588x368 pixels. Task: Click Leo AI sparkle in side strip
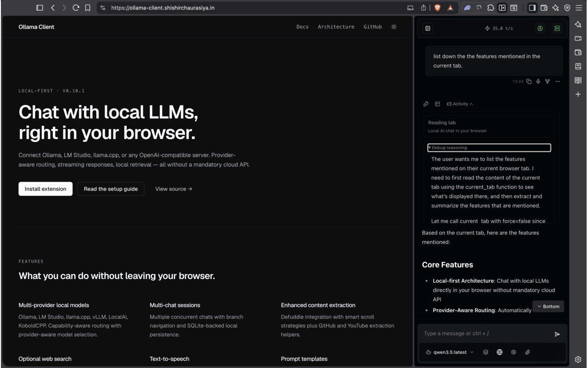[x=578, y=25]
